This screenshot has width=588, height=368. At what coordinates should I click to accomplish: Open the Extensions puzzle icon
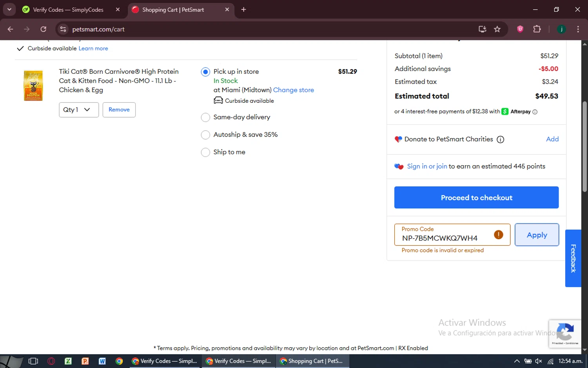click(537, 29)
